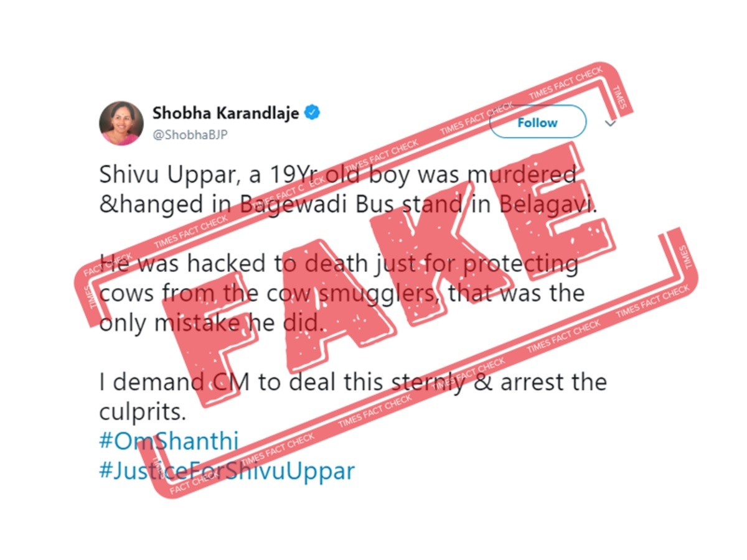Visit the @ShobhaBJP handle link

click(190, 134)
